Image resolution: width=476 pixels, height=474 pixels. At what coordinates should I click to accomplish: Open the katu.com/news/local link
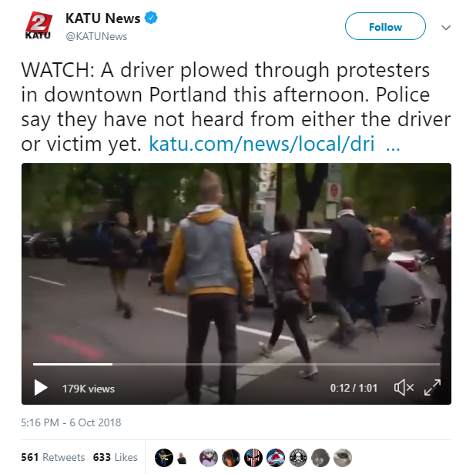click(274, 143)
